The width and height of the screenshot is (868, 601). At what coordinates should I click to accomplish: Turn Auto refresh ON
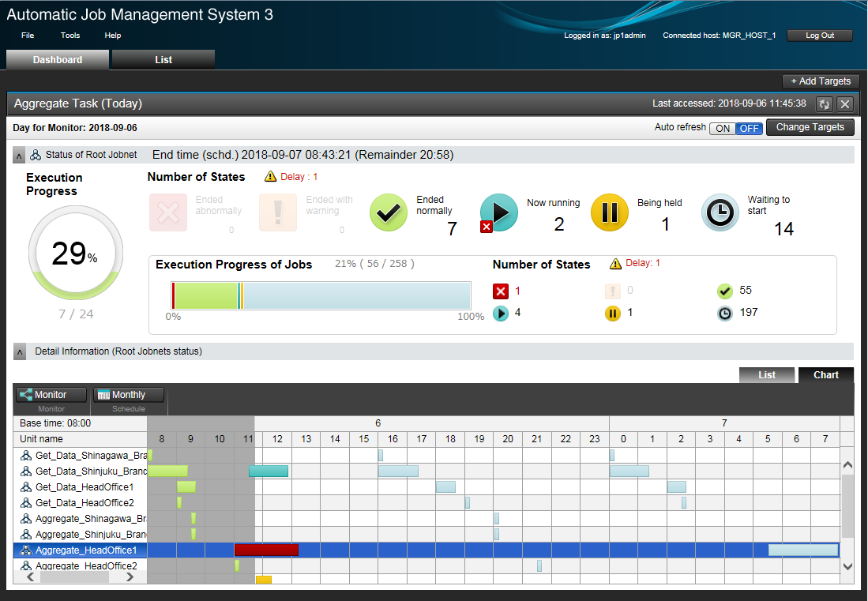coord(723,129)
